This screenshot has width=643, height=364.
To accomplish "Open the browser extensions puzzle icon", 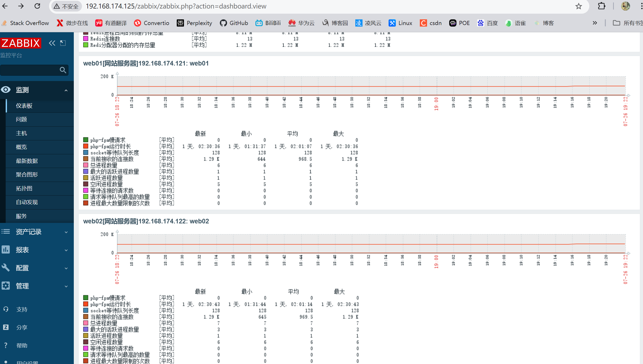I will (601, 6).
